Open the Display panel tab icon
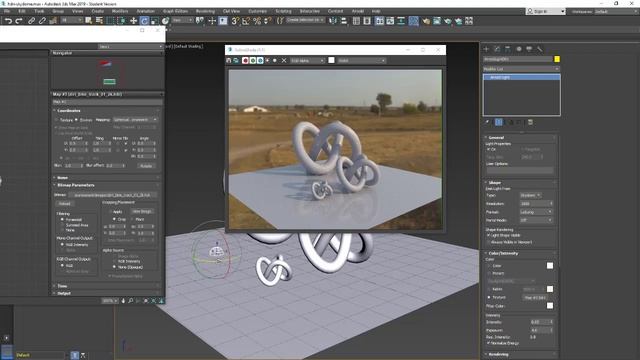 click(x=529, y=49)
